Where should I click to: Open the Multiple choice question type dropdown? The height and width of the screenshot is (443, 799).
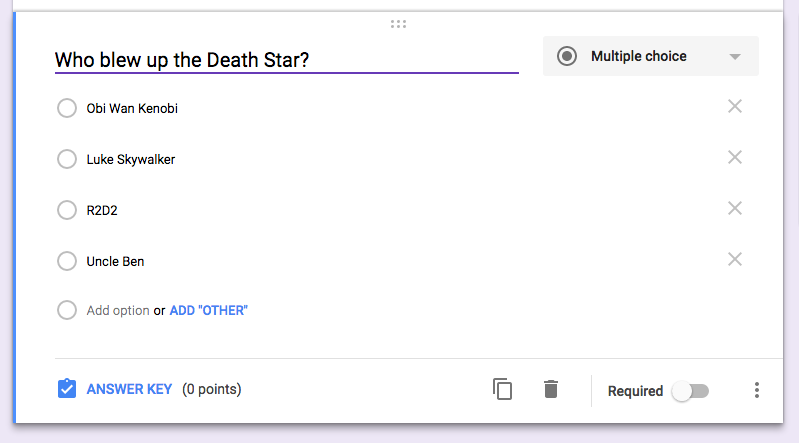pos(651,56)
